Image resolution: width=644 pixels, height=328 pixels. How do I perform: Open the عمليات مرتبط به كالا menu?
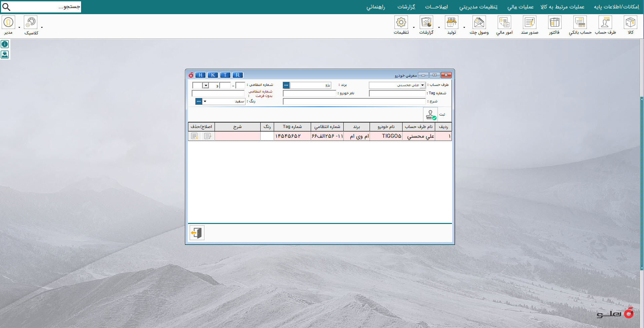pos(562,7)
